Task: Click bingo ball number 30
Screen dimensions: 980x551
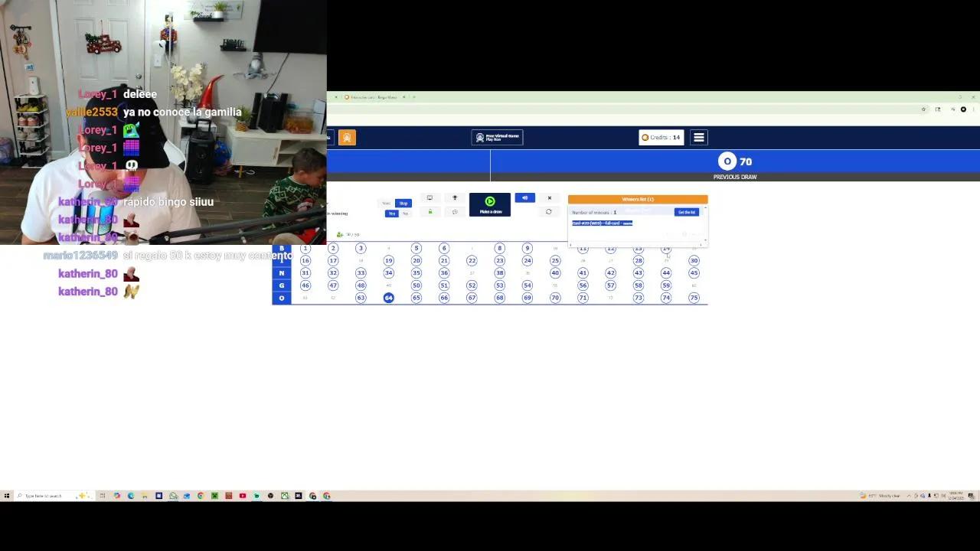Action: [694, 261]
